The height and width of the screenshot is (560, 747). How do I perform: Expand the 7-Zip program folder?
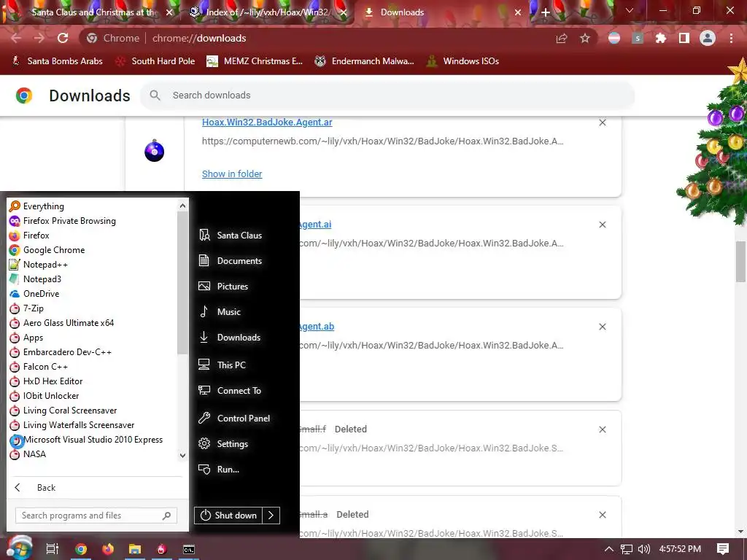click(93, 308)
